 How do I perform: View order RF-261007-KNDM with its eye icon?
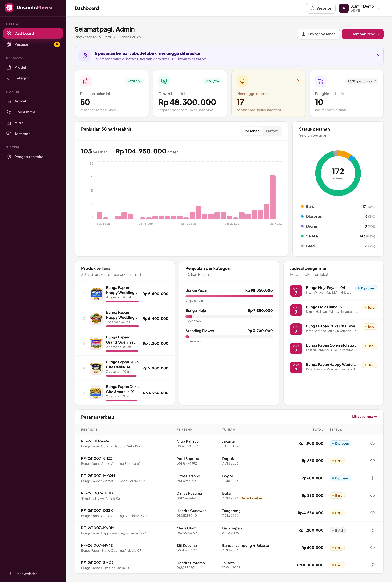coord(372,530)
